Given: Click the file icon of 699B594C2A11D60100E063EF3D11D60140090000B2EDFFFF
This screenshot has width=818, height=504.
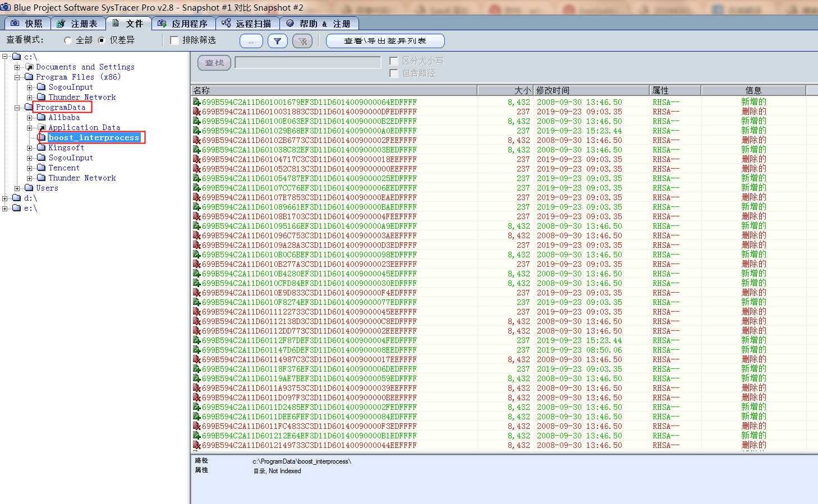Looking at the screenshot, I should 197,121.
